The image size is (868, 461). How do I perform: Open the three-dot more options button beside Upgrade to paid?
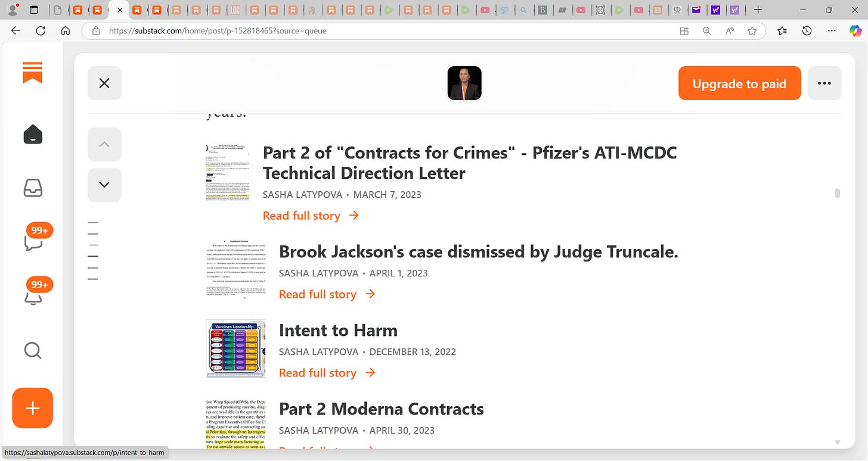click(x=824, y=83)
